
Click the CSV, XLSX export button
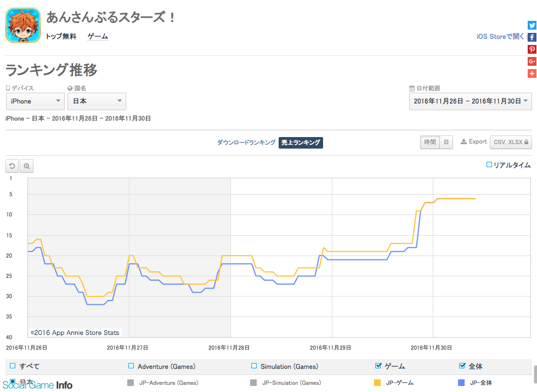click(511, 142)
